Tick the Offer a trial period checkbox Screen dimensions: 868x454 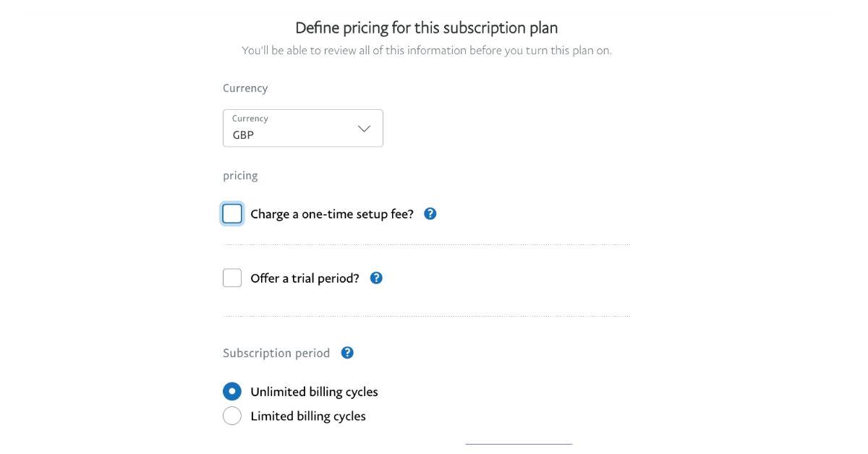[x=232, y=278]
